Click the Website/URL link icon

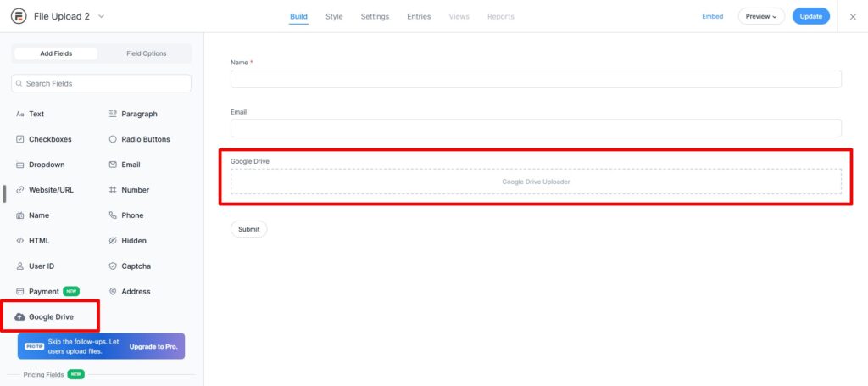point(20,190)
